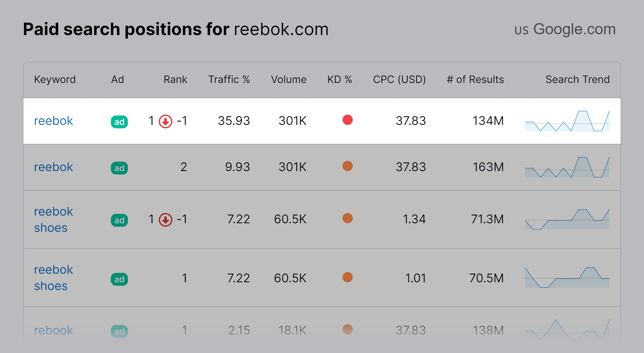
Task: Click the green ad badge for top reebok keyword
Action: coord(119,121)
